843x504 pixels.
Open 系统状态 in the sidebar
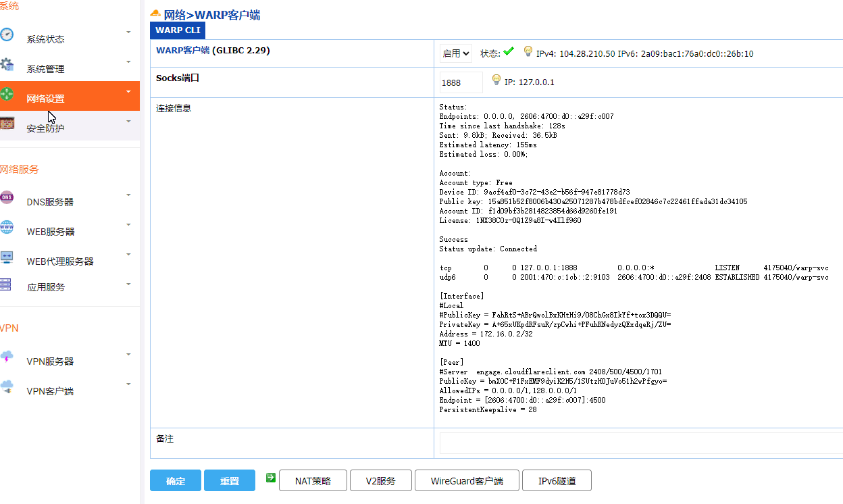point(46,39)
